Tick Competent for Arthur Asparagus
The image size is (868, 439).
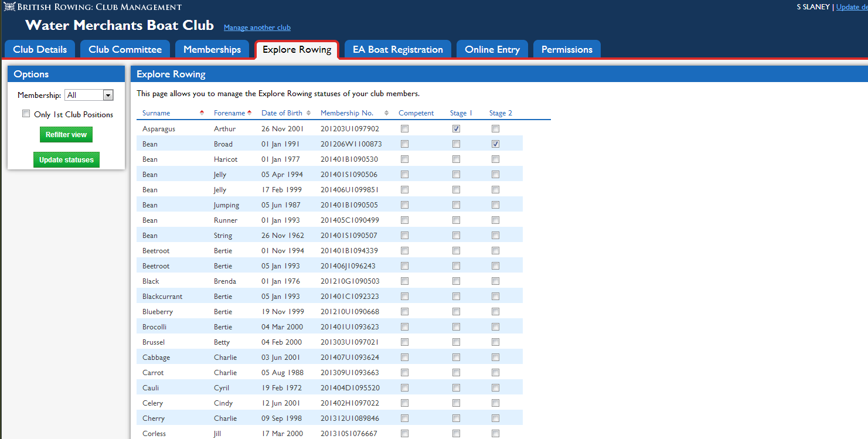404,128
